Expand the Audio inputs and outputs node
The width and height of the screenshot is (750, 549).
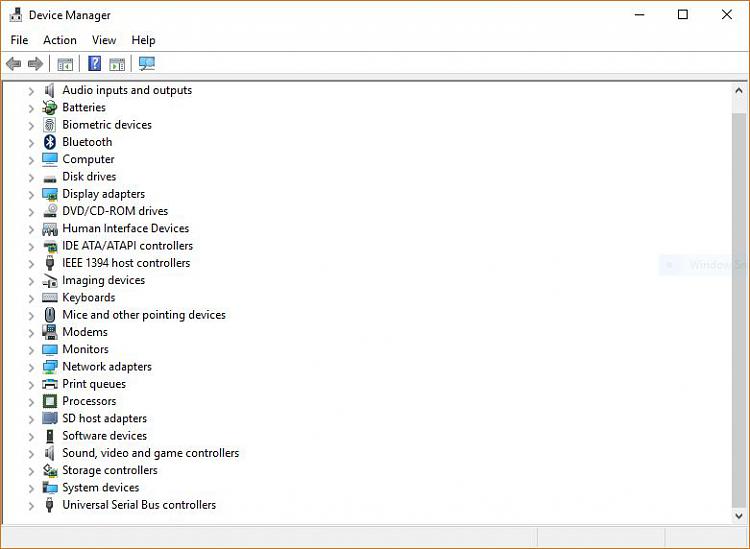[31, 91]
